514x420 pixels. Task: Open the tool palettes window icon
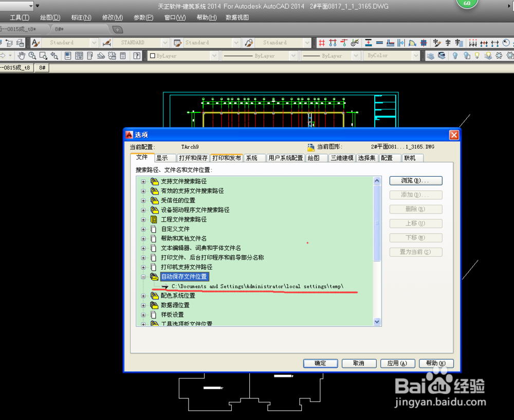coord(90,55)
